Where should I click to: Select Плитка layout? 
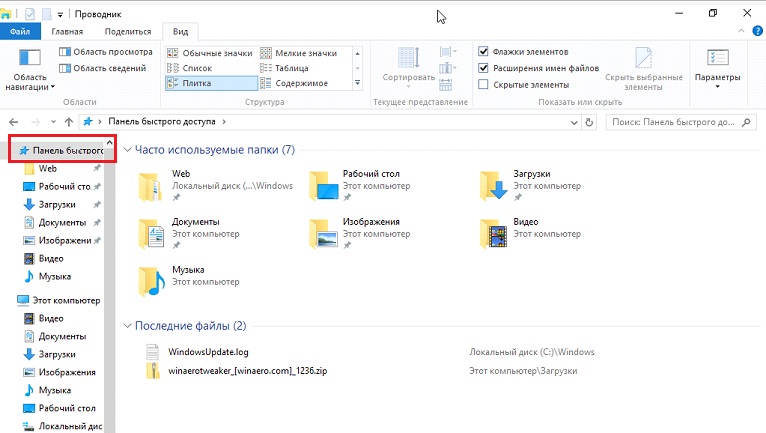tap(211, 83)
